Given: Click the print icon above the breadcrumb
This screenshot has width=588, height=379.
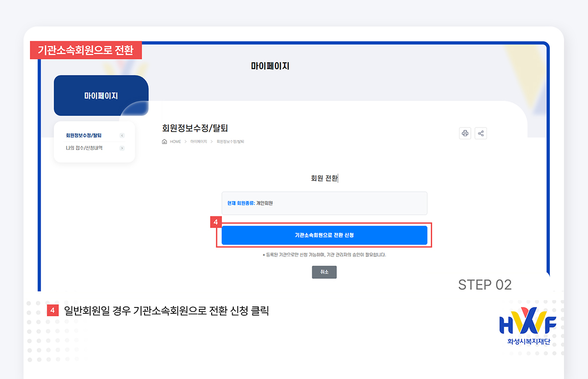Looking at the screenshot, I should [x=465, y=133].
